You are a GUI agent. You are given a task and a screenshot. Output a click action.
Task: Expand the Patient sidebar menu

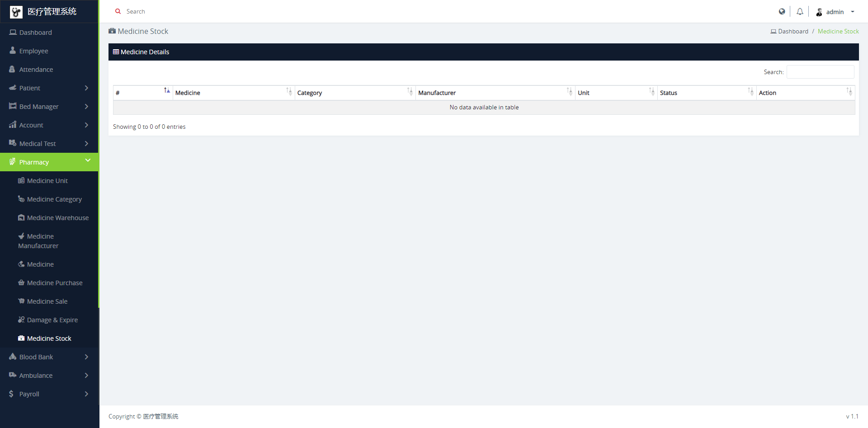tap(49, 88)
